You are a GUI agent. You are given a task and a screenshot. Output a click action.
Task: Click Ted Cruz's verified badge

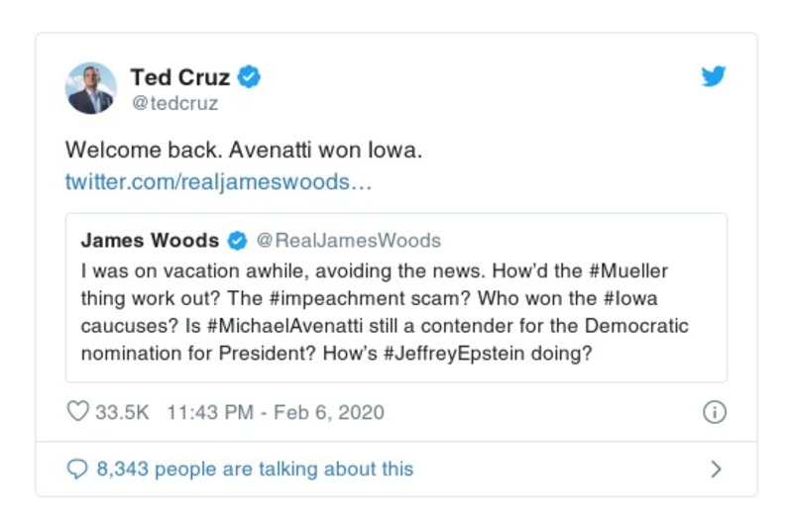click(251, 77)
